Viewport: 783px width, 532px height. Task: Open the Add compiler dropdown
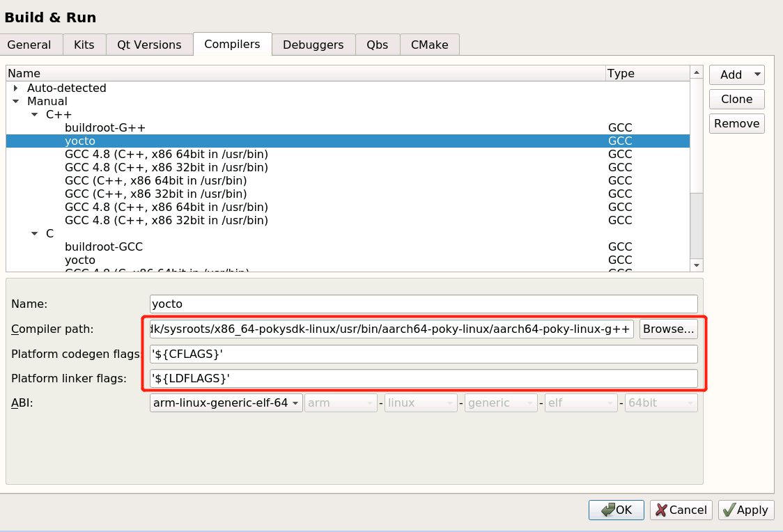point(736,75)
